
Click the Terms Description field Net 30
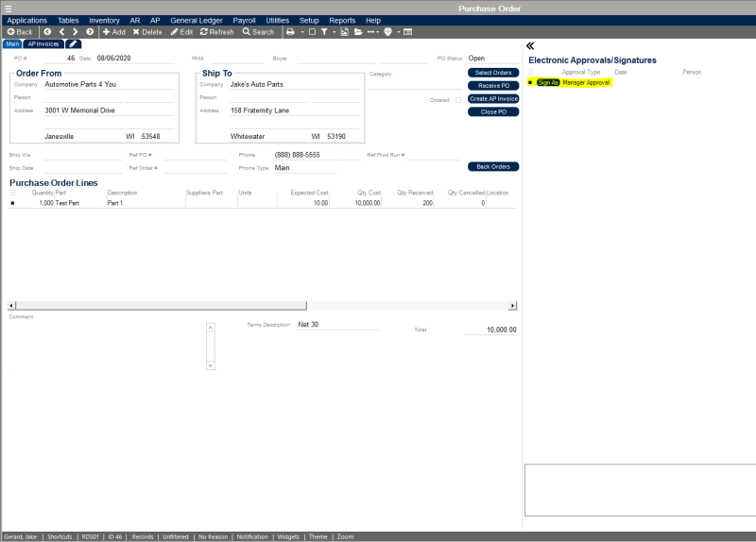[338, 324]
